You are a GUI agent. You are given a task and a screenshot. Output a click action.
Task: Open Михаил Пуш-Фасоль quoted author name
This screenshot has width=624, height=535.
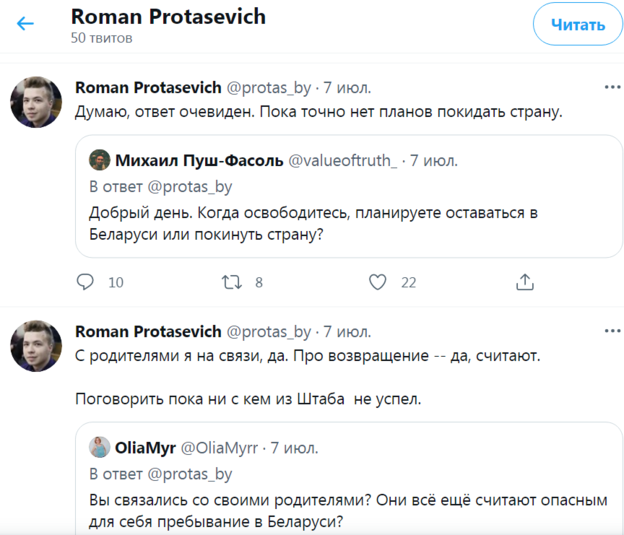tap(198, 160)
